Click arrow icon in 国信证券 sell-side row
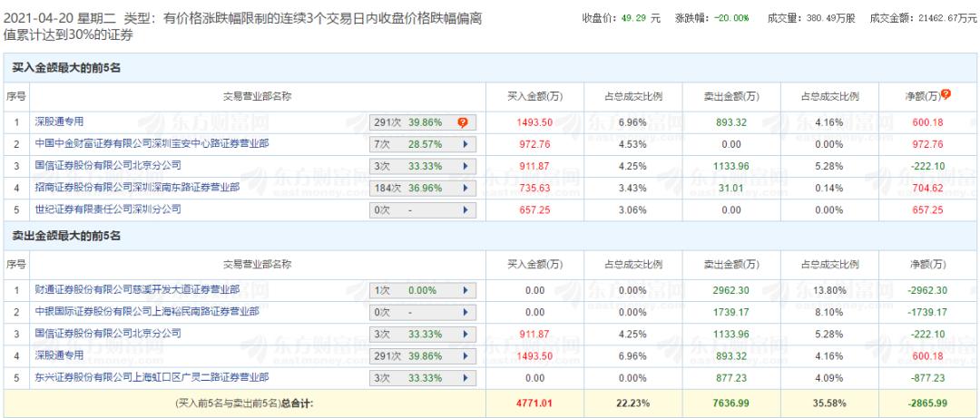Viewport: 980px width, 418px height. point(465,335)
